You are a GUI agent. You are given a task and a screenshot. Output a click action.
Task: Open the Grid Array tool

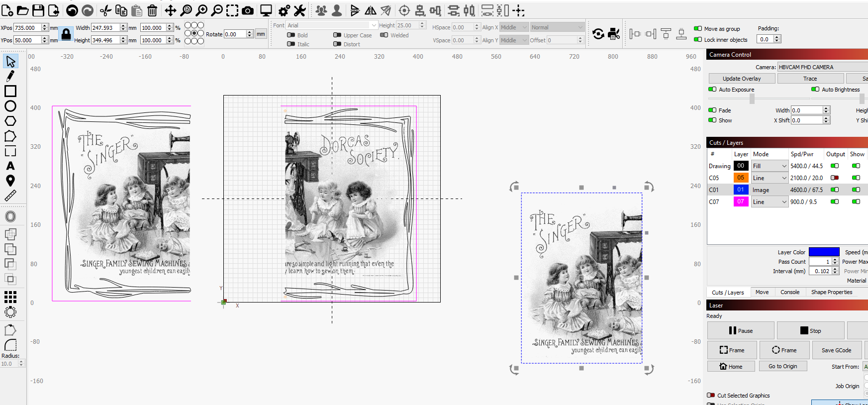point(10,297)
